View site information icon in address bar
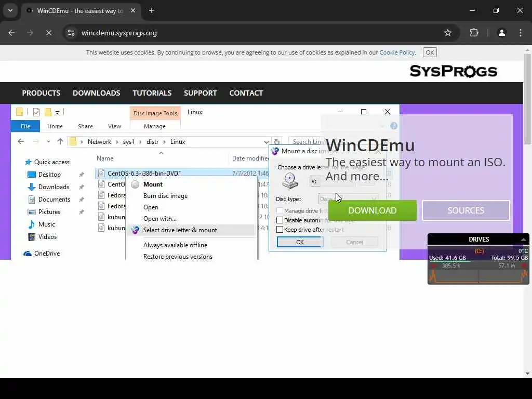This screenshot has width=532, height=399. point(71,33)
